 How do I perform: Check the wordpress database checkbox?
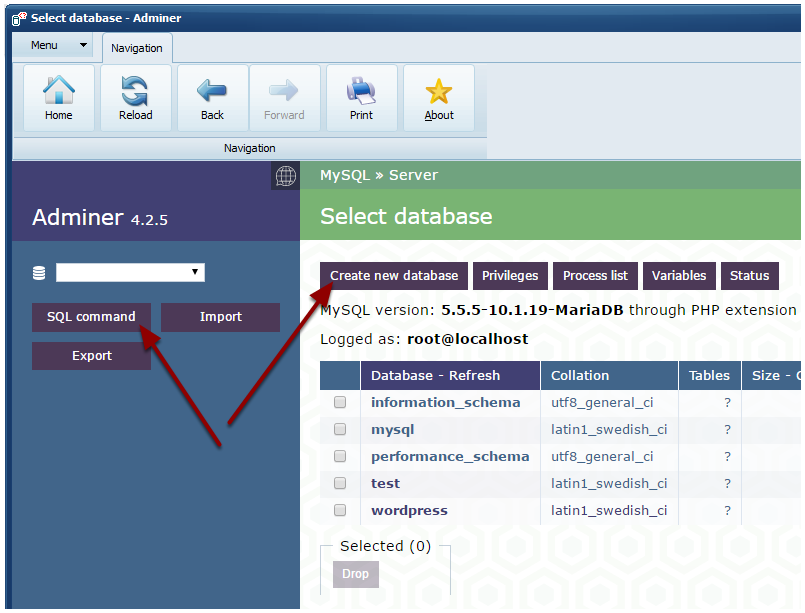339,510
